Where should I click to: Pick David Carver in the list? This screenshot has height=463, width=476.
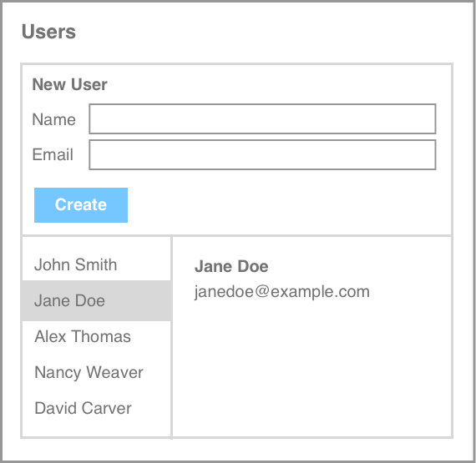[97, 408]
